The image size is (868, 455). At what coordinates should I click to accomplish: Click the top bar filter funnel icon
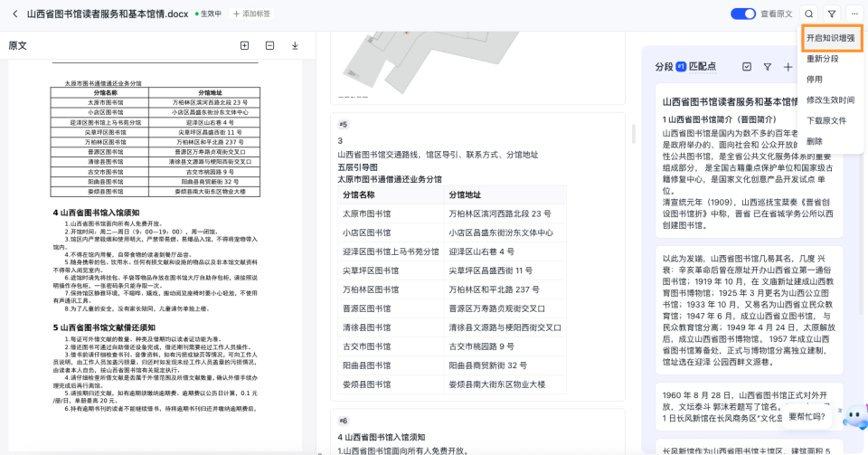[x=831, y=14]
